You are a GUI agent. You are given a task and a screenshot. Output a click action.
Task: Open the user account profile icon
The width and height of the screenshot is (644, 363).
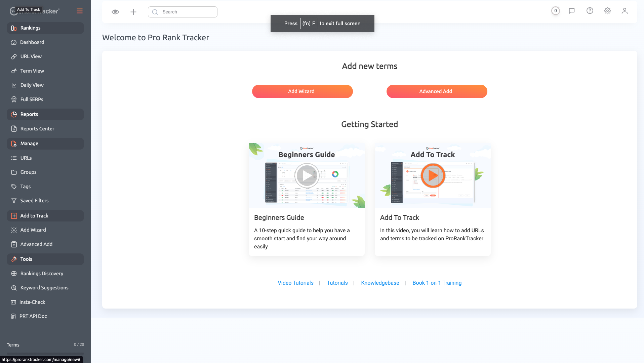coord(625,11)
